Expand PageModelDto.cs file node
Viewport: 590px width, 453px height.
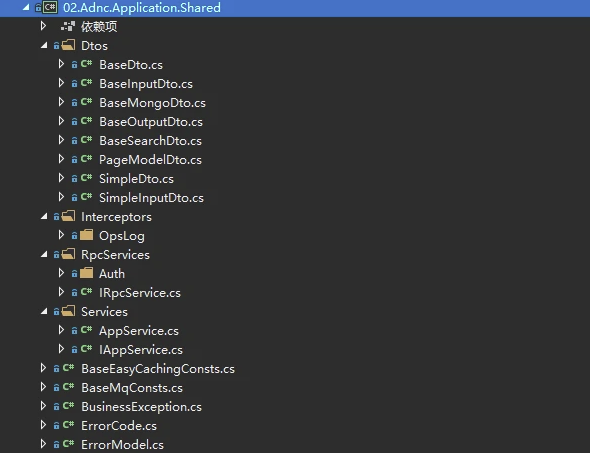point(61,159)
